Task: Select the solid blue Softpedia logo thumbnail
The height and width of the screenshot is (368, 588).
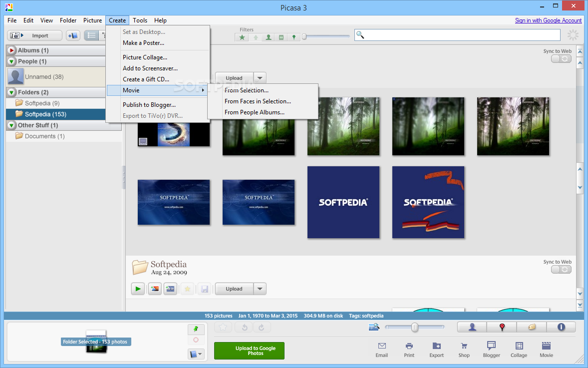Action: (x=343, y=202)
